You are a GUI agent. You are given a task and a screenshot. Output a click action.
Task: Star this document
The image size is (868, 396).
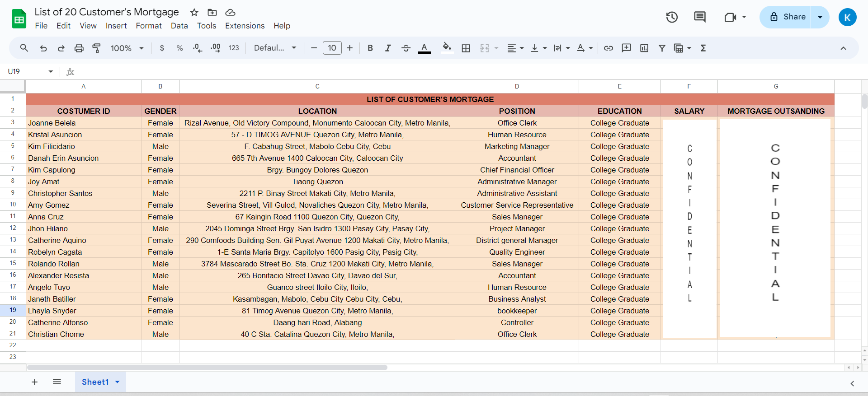tap(194, 12)
